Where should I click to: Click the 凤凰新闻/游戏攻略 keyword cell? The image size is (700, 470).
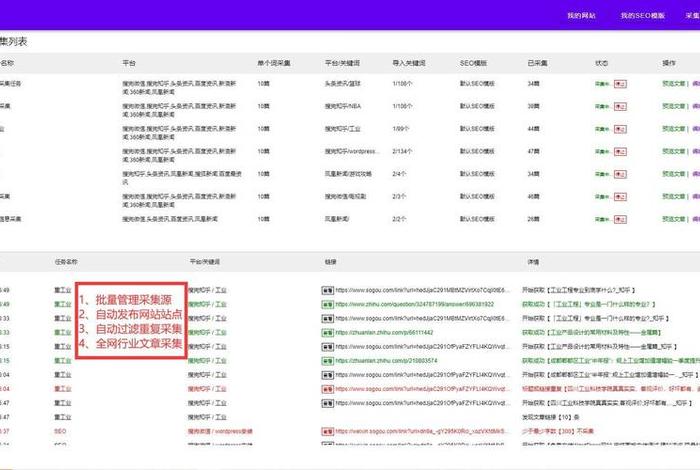[x=348, y=174]
